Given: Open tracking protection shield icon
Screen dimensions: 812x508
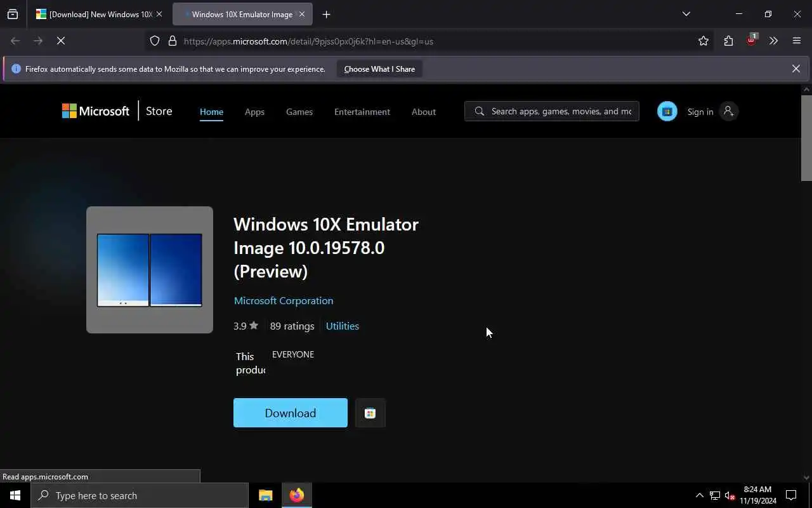Looking at the screenshot, I should [x=155, y=41].
